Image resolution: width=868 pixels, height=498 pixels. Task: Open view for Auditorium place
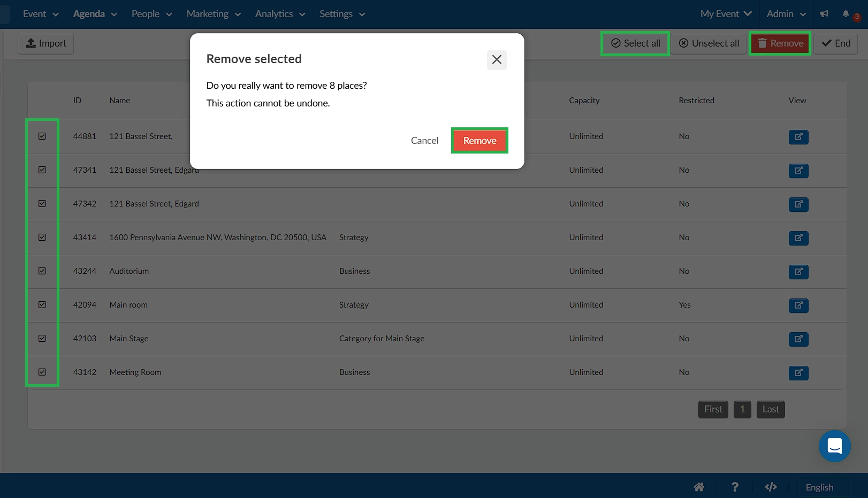(798, 272)
